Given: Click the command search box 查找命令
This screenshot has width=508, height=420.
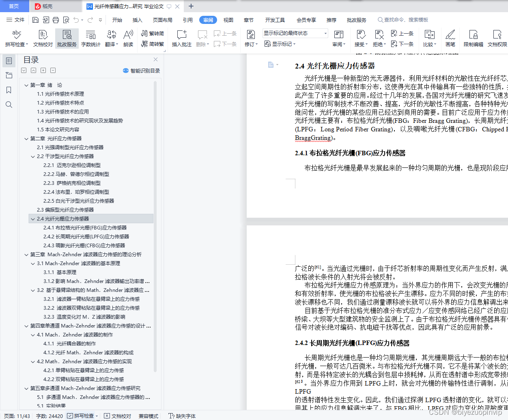Looking at the screenshot, I should point(403,20).
